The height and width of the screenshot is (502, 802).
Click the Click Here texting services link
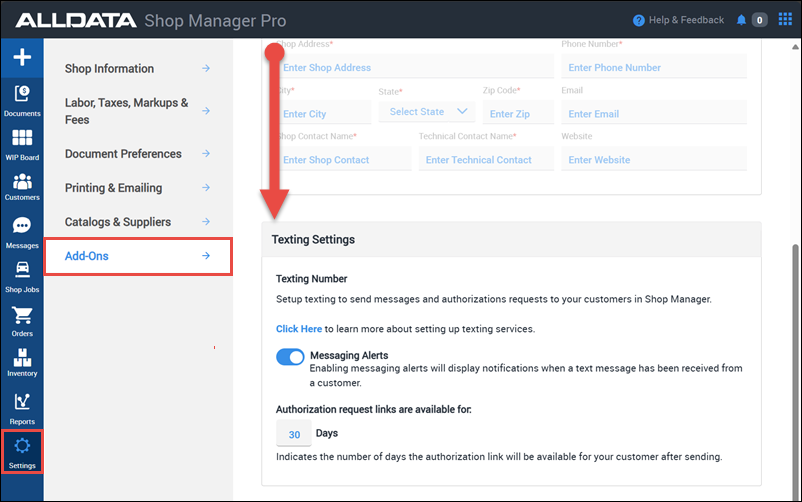(x=299, y=329)
